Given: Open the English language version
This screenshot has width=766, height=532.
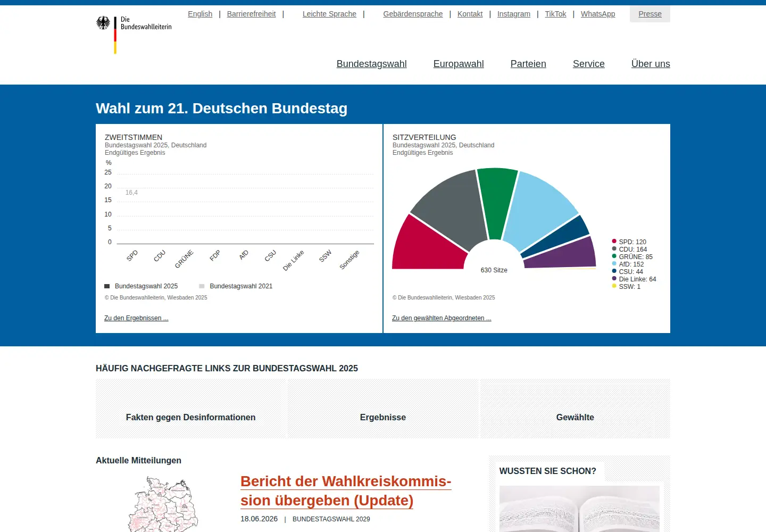Looking at the screenshot, I should (200, 14).
